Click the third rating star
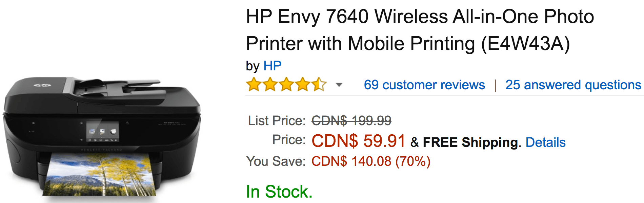 click(x=286, y=85)
